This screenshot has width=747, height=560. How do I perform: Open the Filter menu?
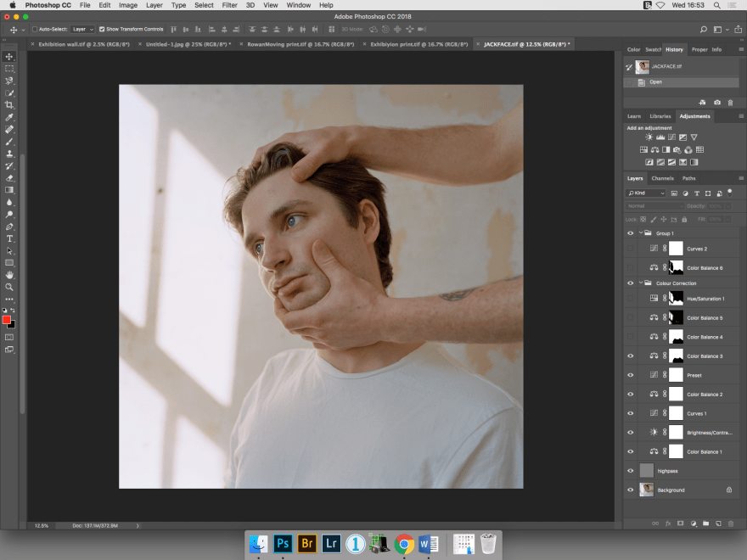click(229, 5)
